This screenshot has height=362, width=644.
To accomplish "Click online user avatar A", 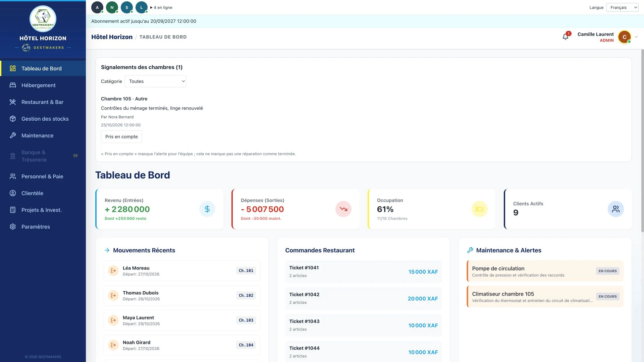I will pos(97,7).
